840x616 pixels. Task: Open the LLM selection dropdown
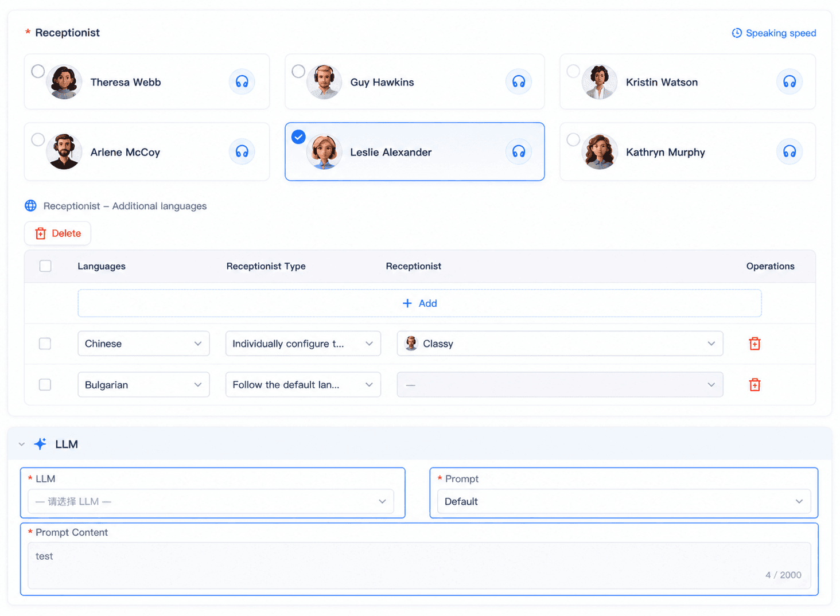pos(211,501)
